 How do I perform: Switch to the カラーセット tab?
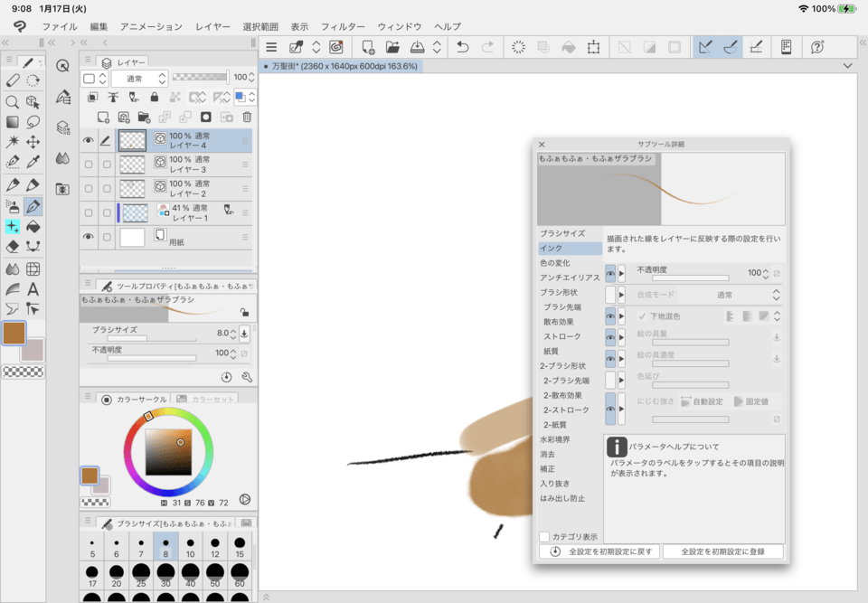(x=205, y=399)
